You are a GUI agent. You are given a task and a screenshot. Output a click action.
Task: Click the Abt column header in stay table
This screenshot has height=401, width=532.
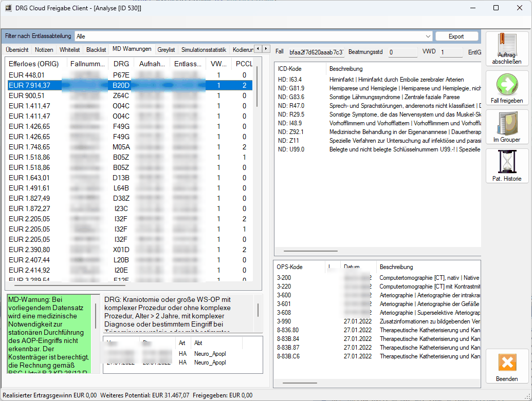216,343
